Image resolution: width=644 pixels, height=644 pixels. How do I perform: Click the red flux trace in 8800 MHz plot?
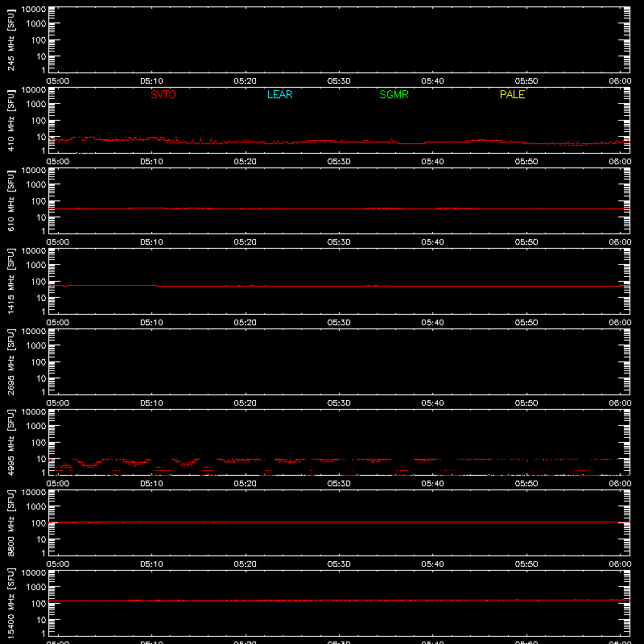[339, 522]
